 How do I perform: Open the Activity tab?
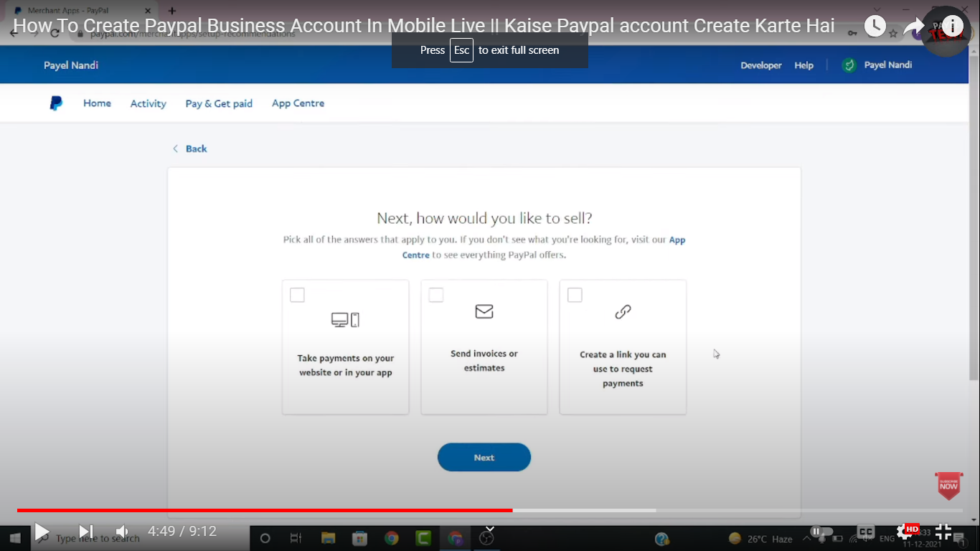click(148, 103)
